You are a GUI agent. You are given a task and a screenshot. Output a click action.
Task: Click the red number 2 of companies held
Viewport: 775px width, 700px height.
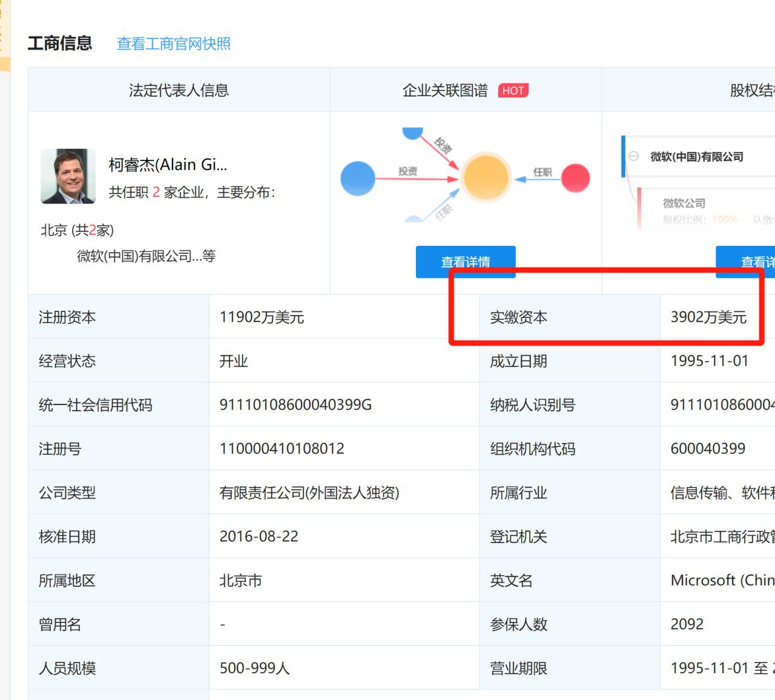[156, 193]
